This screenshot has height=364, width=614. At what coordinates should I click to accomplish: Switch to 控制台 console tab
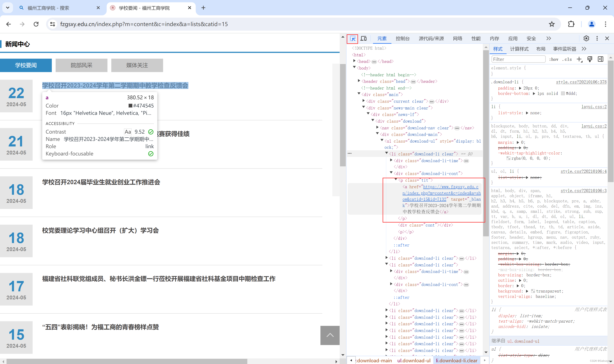pos(403,39)
